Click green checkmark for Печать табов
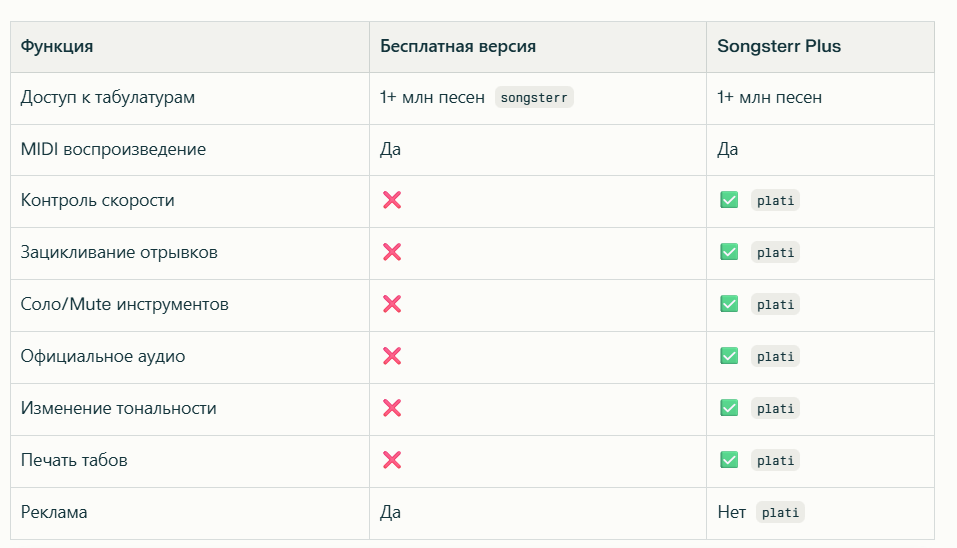This screenshot has height=548, width=957. point(729,460)
